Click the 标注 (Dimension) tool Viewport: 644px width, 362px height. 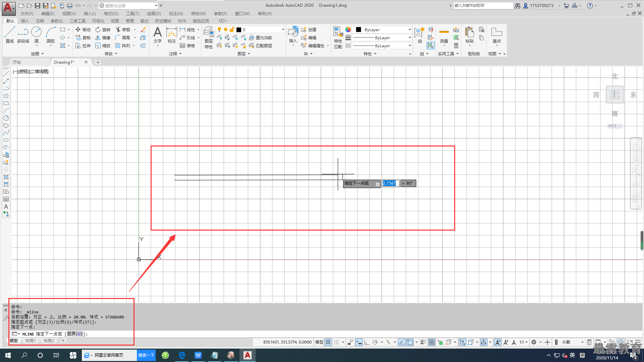(172, 35)
